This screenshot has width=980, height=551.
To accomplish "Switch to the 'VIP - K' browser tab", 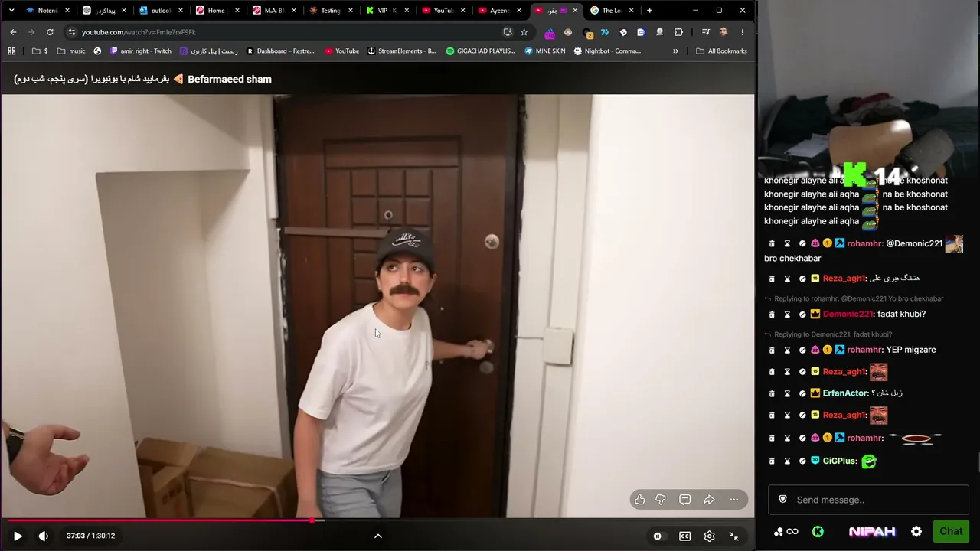I will click(387, 11).
